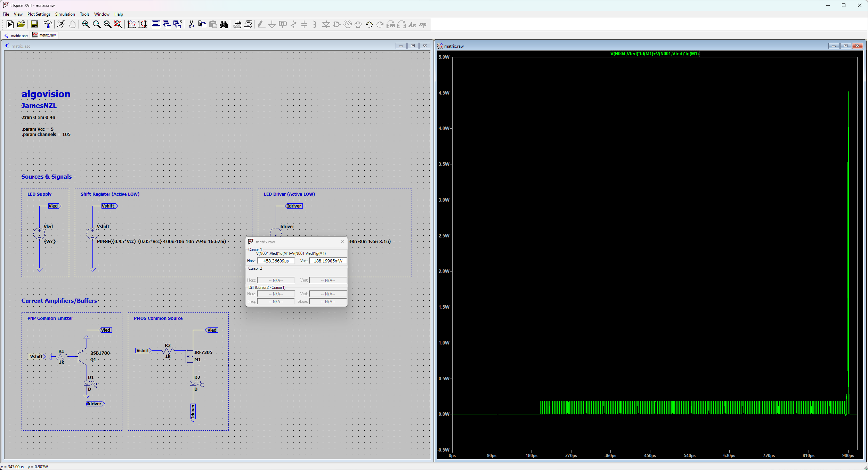Click the Cut scissors icon
The width and height of the screenshot is (868, 470).
pos(191,24)
